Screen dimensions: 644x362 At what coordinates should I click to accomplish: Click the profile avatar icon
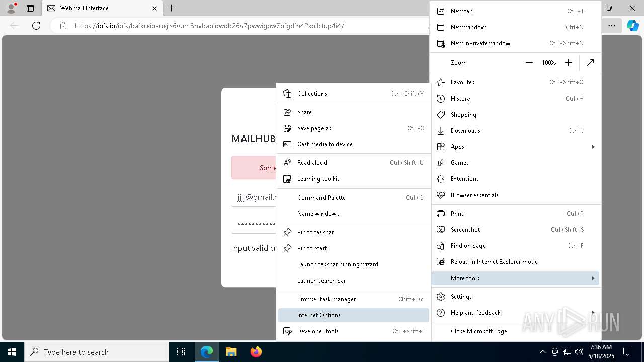[x=11, y=8]
